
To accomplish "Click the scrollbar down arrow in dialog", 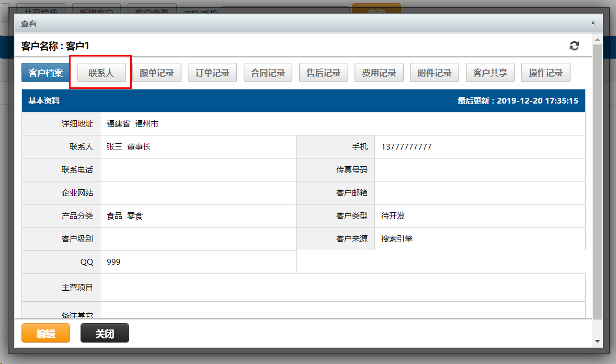I will [x=597, y=341].
